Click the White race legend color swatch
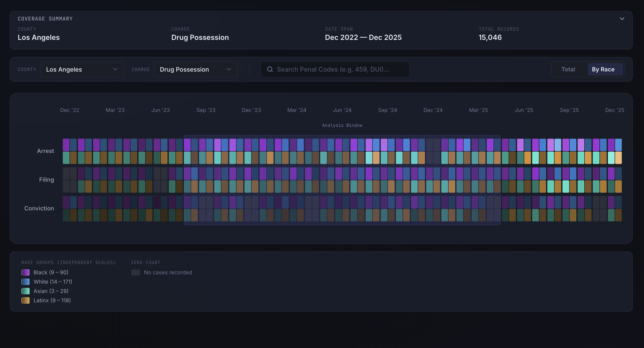 click(x=25, y=282)
